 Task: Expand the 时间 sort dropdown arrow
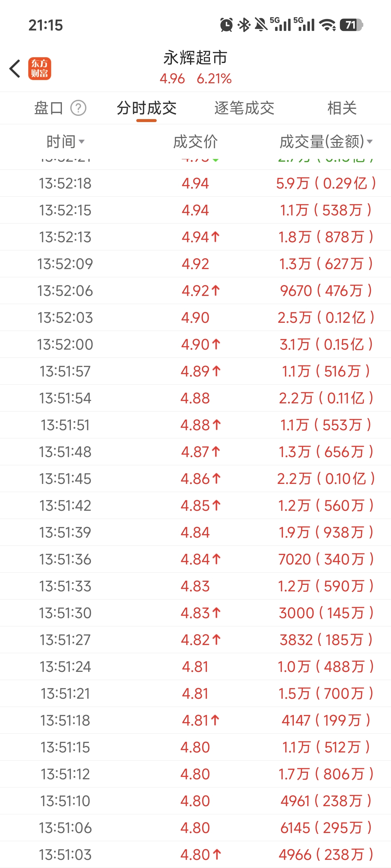click(81, 142)
